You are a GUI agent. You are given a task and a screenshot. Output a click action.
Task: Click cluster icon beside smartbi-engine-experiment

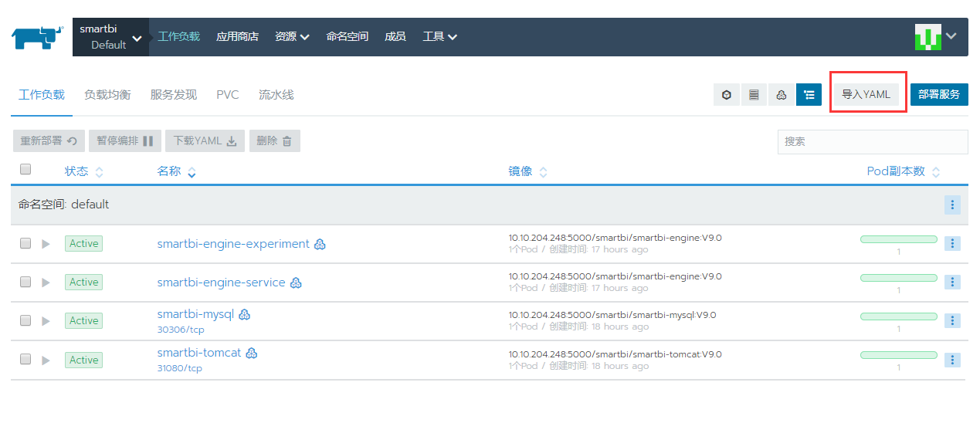click(x=320, y=244)
